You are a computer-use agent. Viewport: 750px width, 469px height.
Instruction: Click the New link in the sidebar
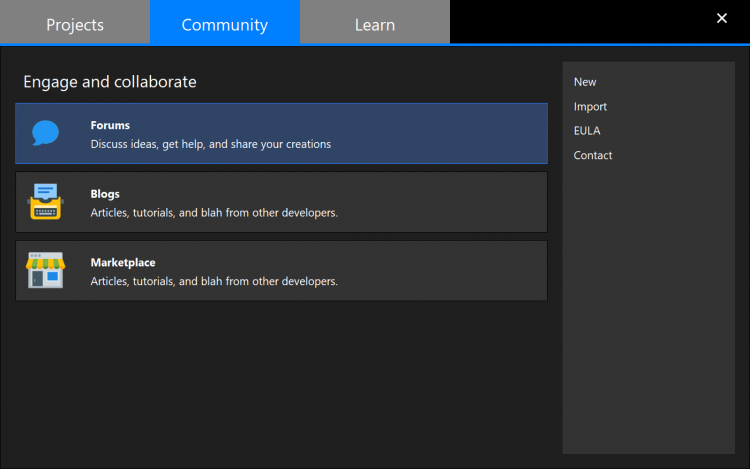coord(585,82)
